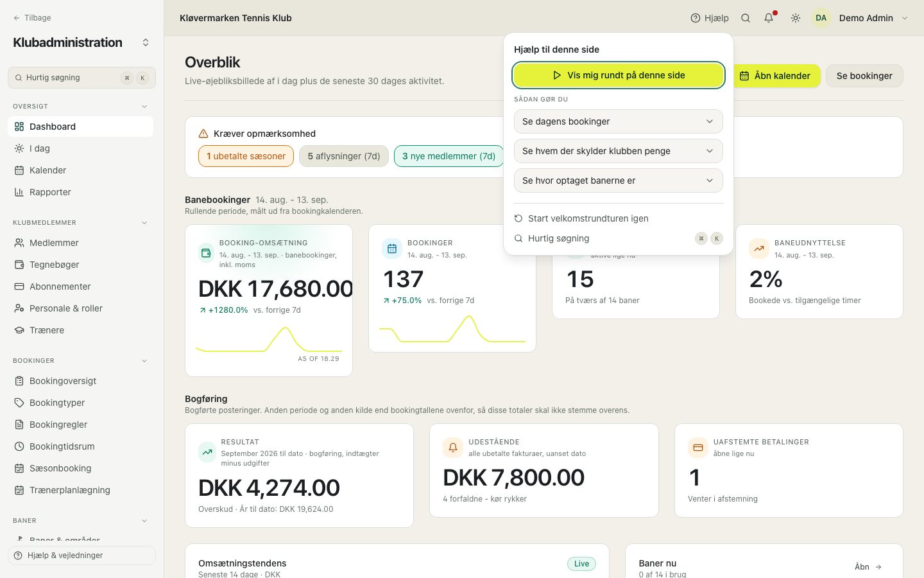The width and height of the screenshot is (924, 578).
Task: Open the notifications bell icon
Action: click(769, 18)
